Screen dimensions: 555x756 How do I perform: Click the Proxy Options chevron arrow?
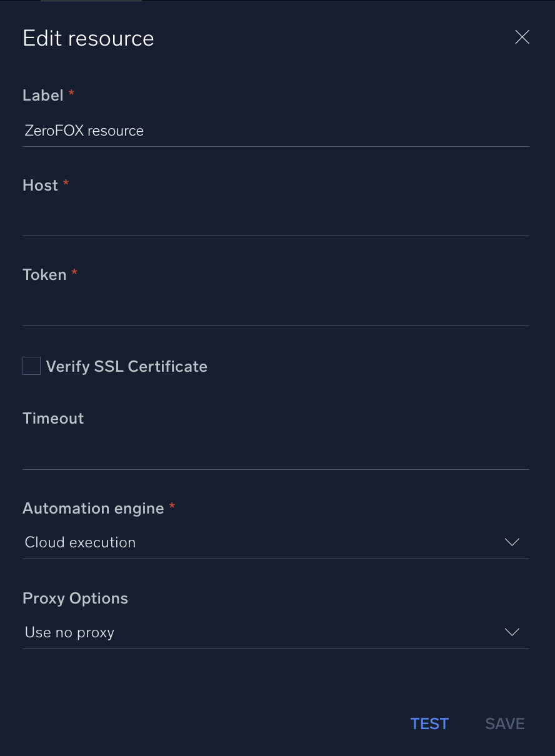(511, 632)
